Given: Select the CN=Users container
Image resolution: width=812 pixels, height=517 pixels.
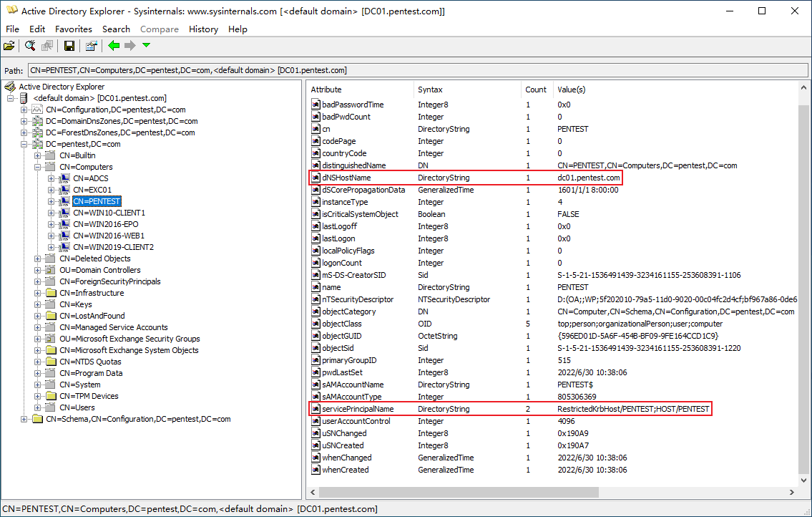Looking at the screenshot, I should 77,407.
